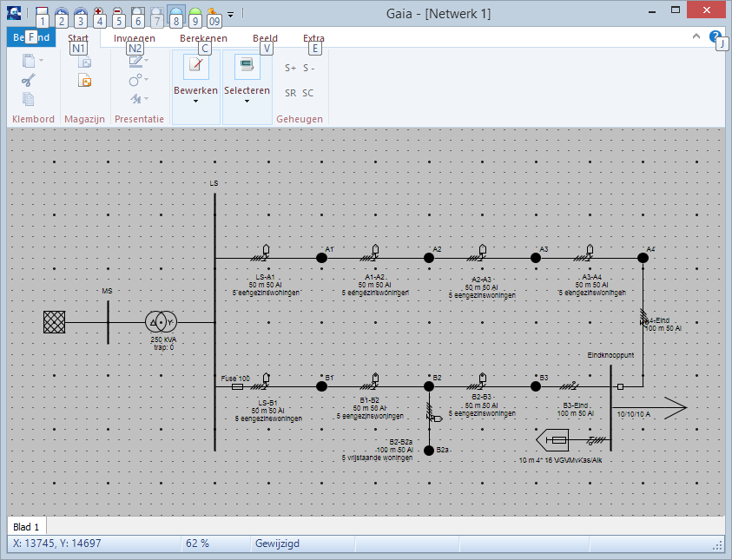The width and height of the screenshot is (732, 560).
Task: Expand the quick access toolbar customize arrow
Action: point(230,16)
